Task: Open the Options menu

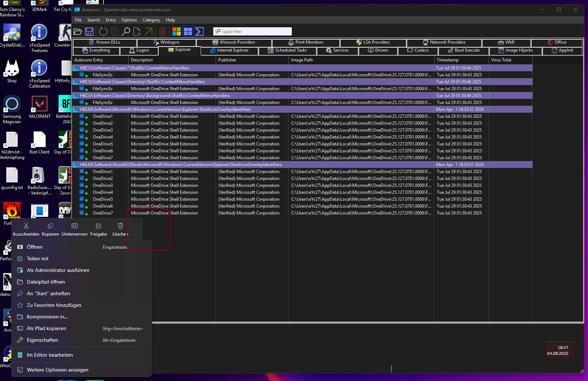Action: (x=129, y=20)
